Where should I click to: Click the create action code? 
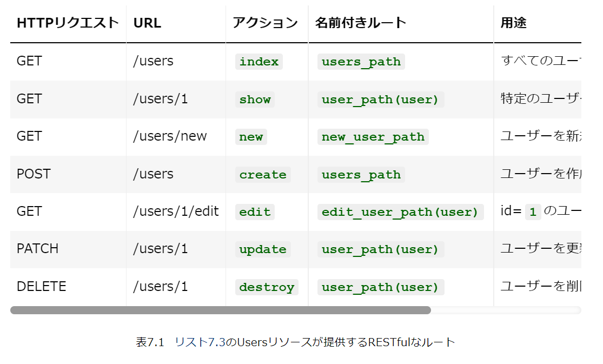[263, 175]
